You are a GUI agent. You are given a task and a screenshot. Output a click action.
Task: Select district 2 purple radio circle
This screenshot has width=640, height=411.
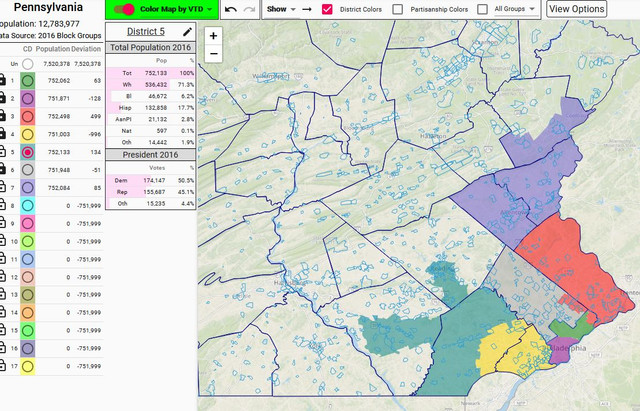point(28,98)
